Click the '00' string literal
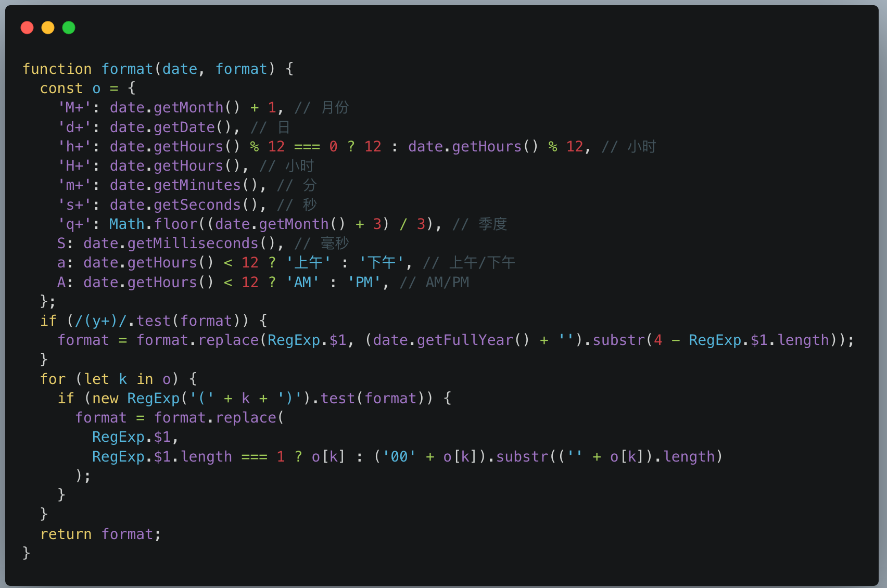 pyautogui.click(x=399, y=456)
